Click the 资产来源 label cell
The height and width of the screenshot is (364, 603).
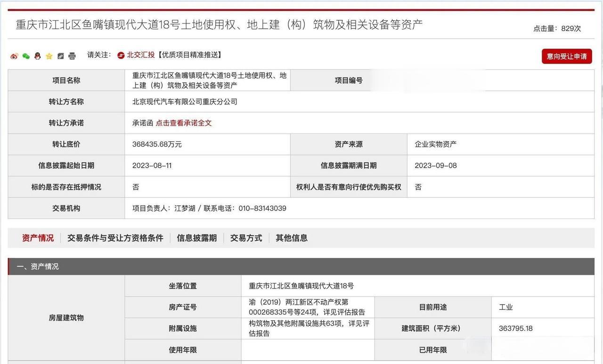click(x=349, y=144)
